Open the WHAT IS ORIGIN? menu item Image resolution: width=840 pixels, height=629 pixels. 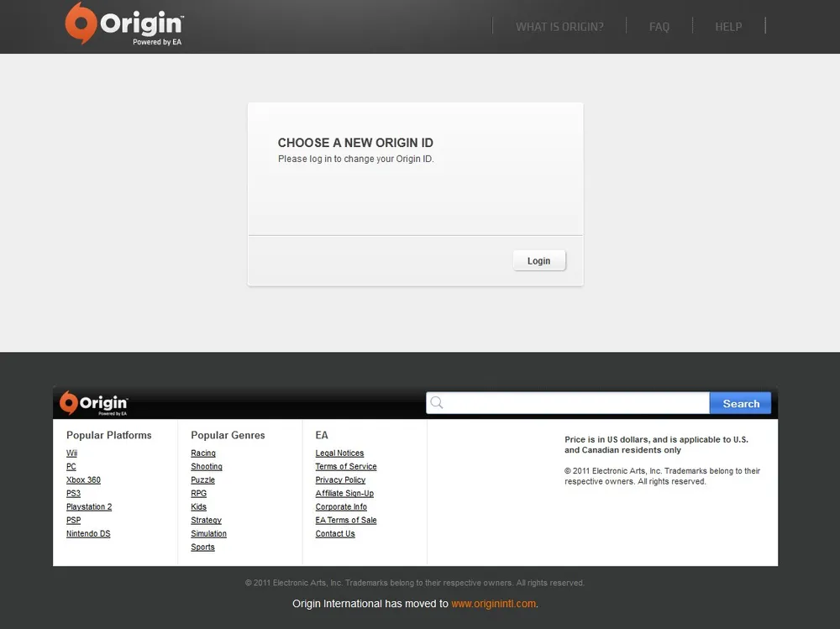(559, 27)
